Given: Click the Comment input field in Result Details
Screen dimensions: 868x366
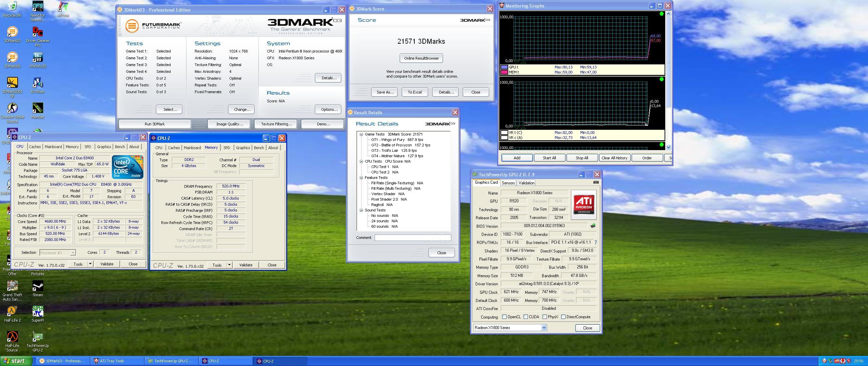Looking at the screenshot, I should (x=413, y=238).
